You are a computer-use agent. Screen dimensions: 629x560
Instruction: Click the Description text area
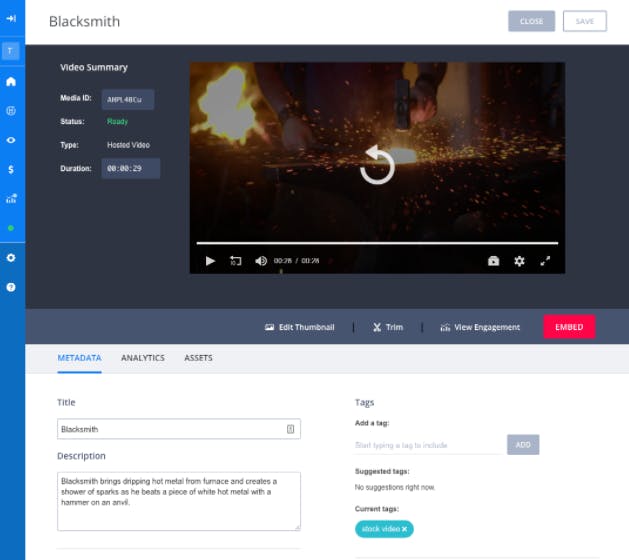click(x=179, y=501)
